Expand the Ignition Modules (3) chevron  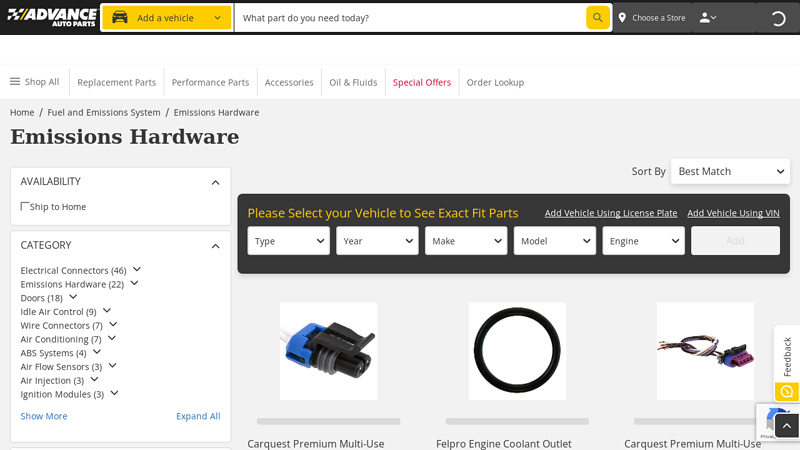point(114,393)
